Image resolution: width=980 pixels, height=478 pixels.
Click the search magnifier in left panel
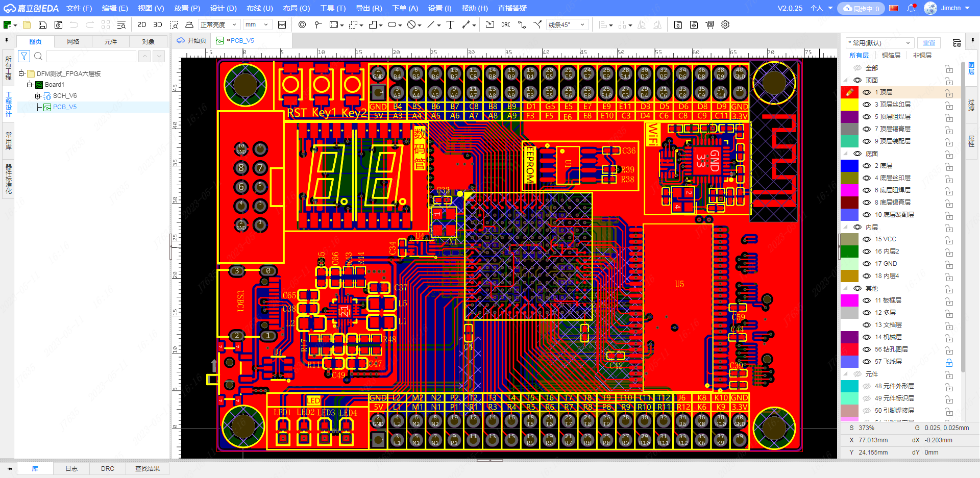point(38,56)
